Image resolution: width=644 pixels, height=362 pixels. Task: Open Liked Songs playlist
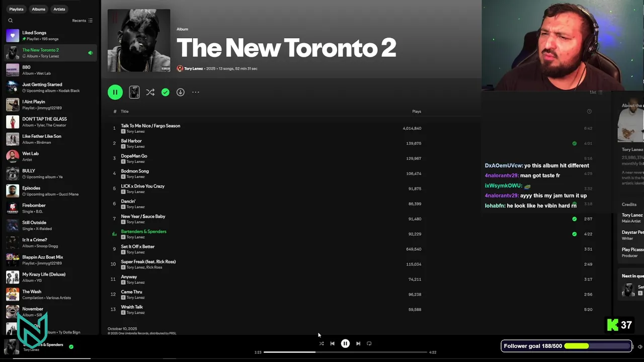pos(50,36)
